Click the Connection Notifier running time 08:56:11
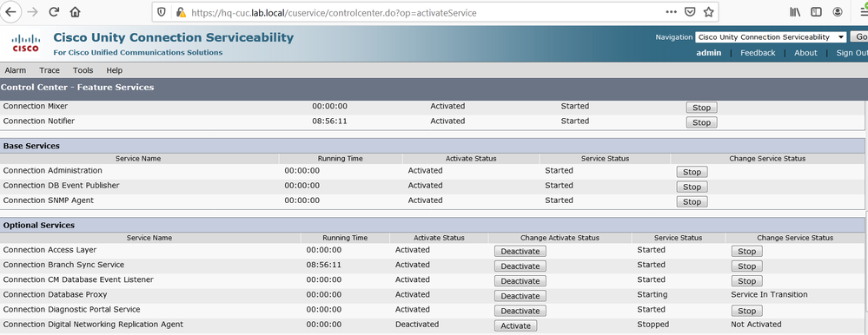The image size is (868, 335). [329, 121]
